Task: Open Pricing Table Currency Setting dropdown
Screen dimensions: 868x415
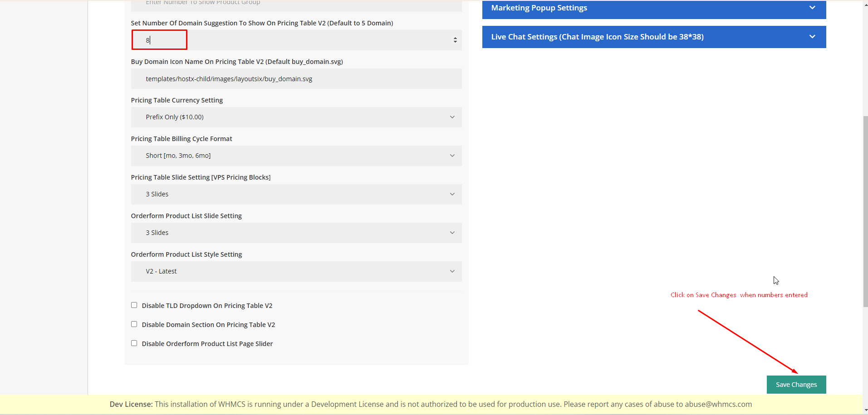Action: pyautogui.click(x=296, y=117)
